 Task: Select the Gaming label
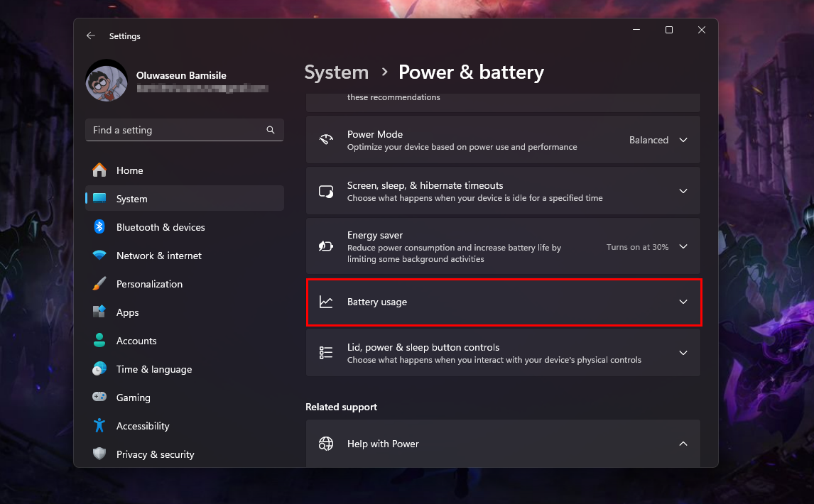click(134, 398)
